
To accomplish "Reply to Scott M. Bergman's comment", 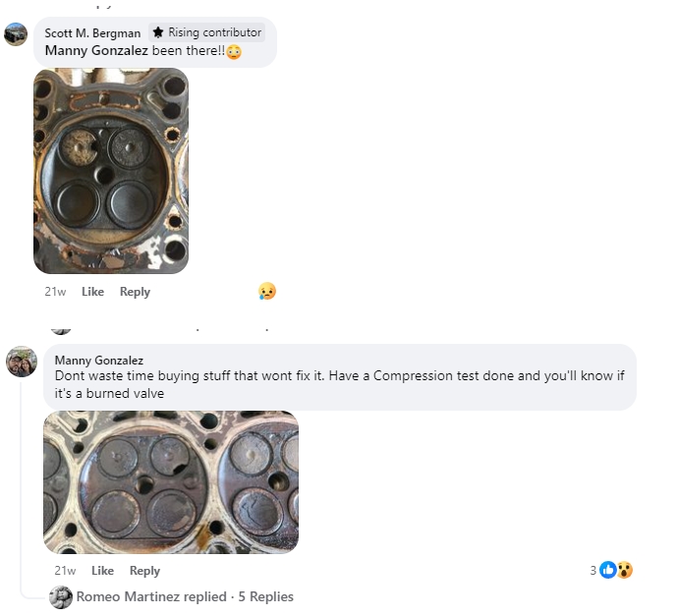I will pyautogui.click(x=135, y=292).
